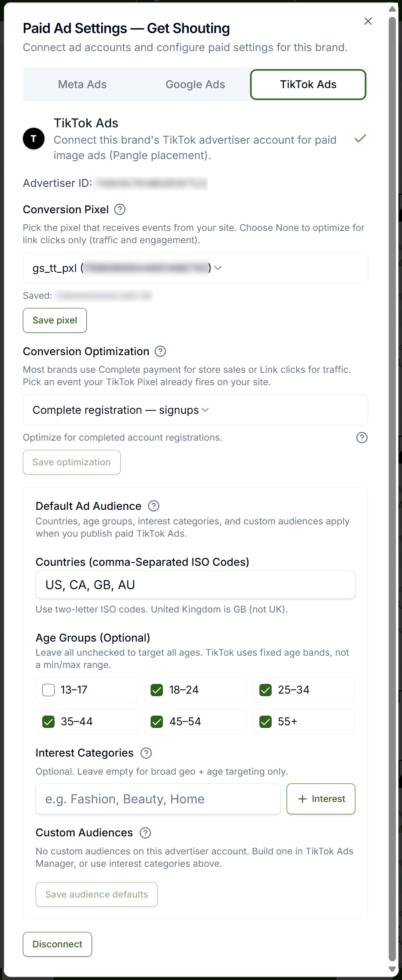
Task: Open Conversion Pixel help icon
Action: pyautogui.click(x=120, y=209)
